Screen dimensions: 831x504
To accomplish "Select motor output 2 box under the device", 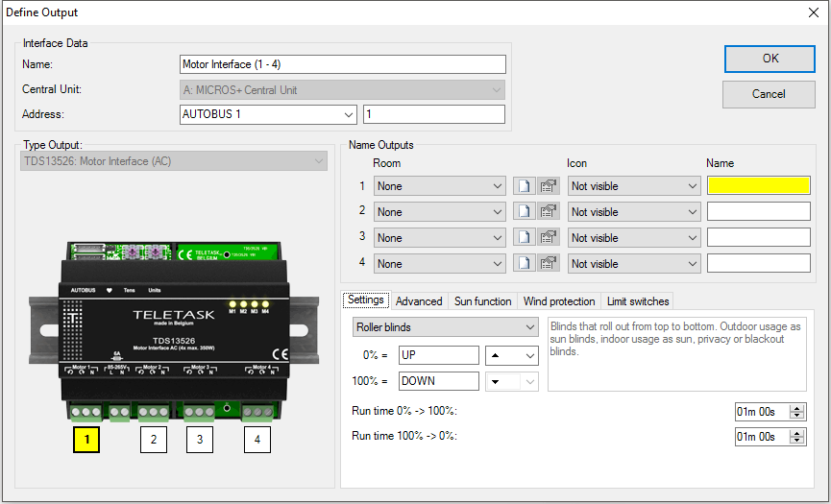I will click(154, 440).
